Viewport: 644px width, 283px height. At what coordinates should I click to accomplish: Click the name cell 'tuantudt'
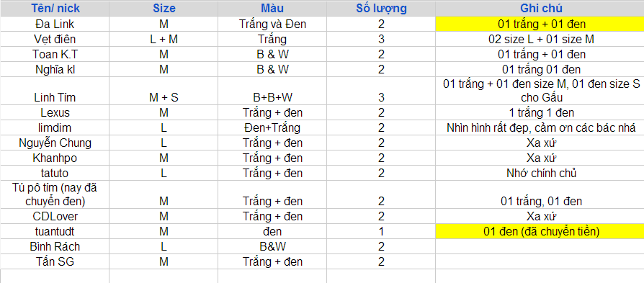[x=55, y=232]
